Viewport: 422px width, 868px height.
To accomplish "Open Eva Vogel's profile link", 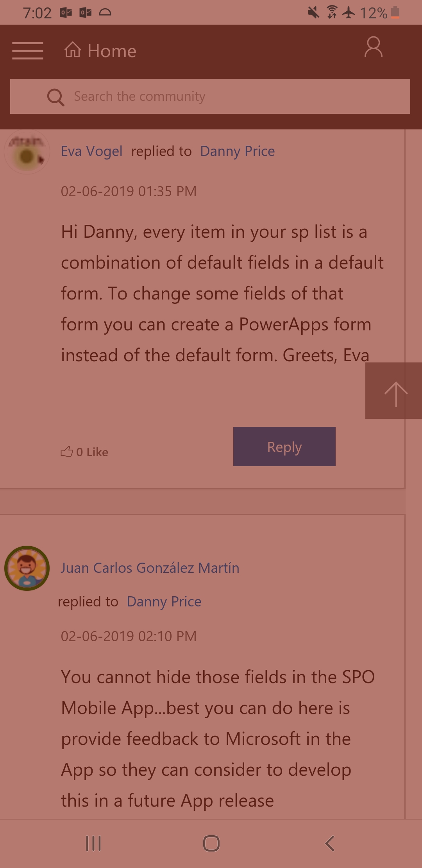I will (91, 151).
